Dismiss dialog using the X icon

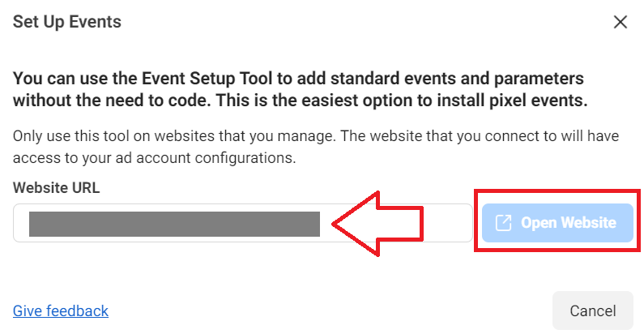(621, 22)
